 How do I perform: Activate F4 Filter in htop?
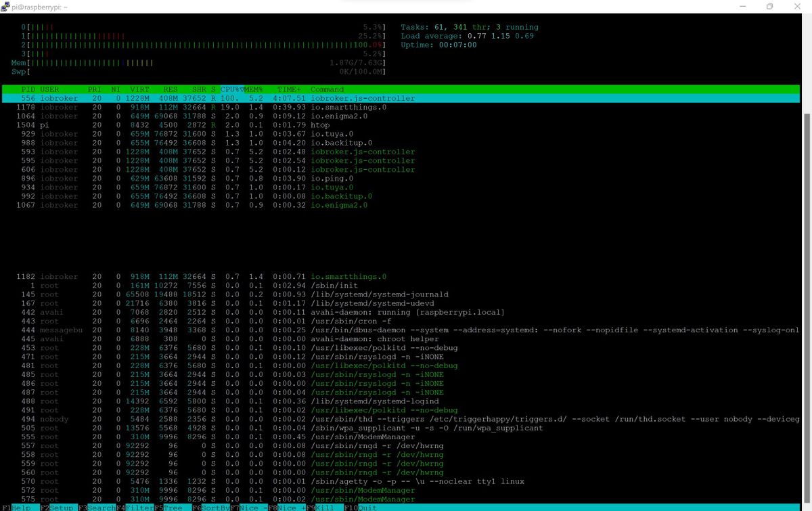(134, 507)
